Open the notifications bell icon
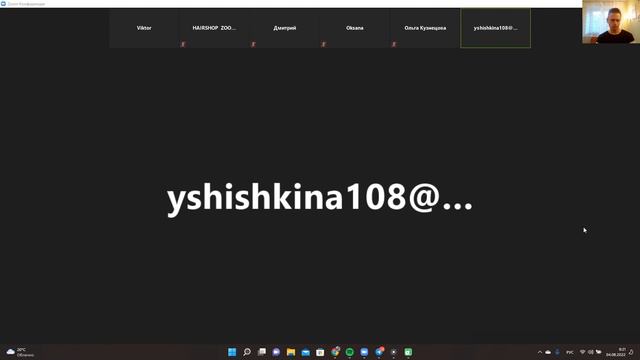Viewport: 640px width, 360px height. click(x=631, y=352)
